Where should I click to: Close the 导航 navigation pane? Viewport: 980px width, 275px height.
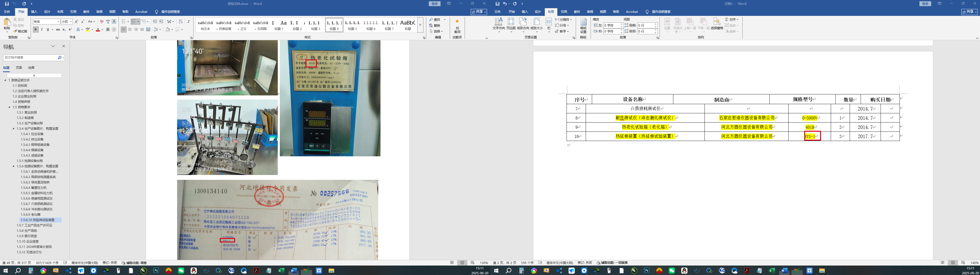(64, 46)
